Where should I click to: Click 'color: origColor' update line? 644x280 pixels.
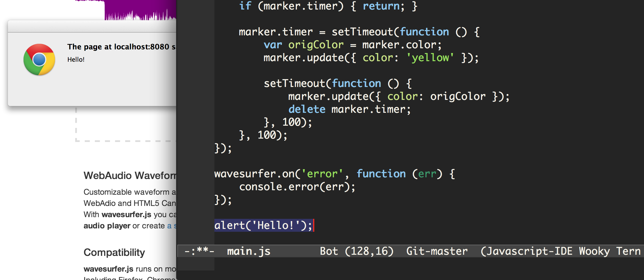pos(399,96)
